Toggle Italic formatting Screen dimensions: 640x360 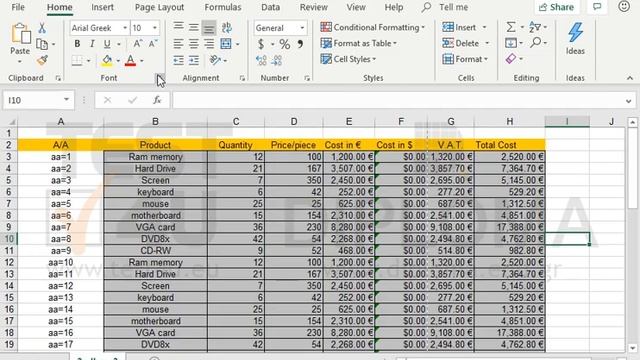pos(92,44)
